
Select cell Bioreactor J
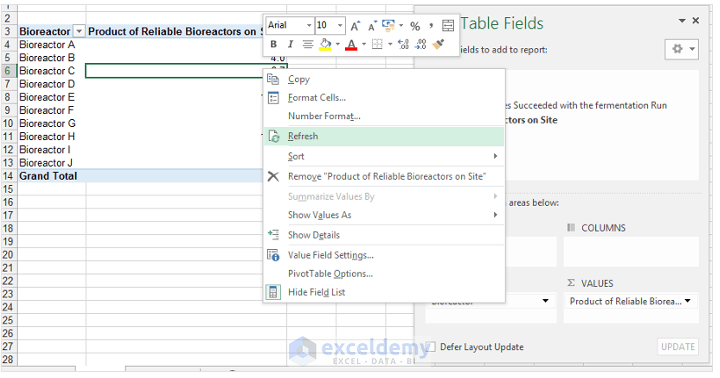click(51, 163)
